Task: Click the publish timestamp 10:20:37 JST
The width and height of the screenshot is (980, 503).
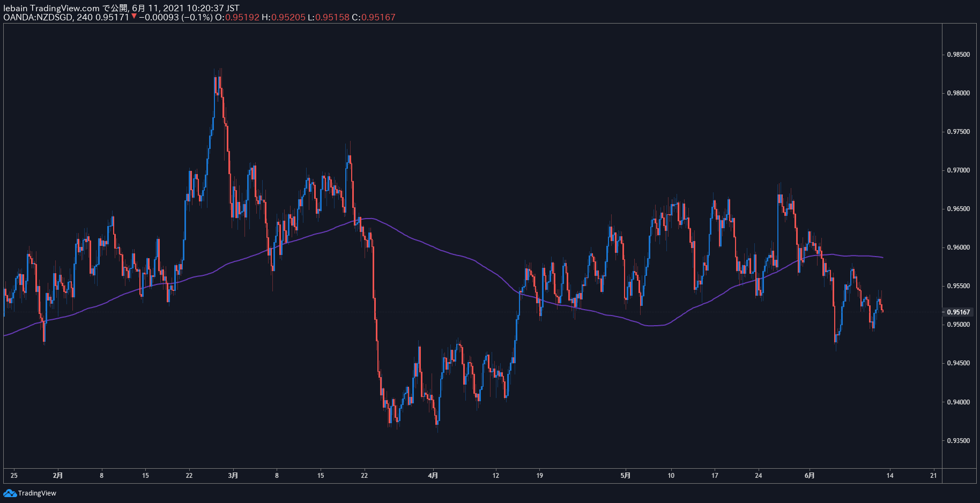Action: pyautogui.click(x=212, y=8)
